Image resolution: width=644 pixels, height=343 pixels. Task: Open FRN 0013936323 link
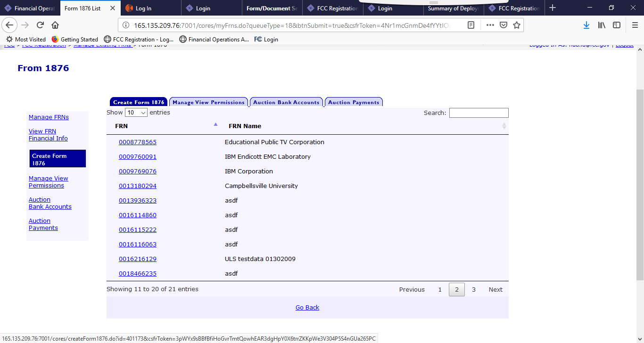138,201
